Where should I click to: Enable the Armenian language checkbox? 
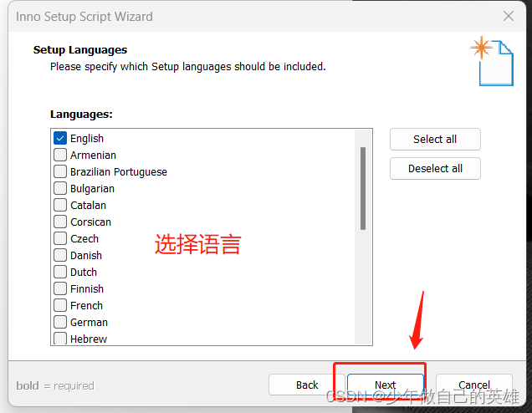(x=60, y=155)
